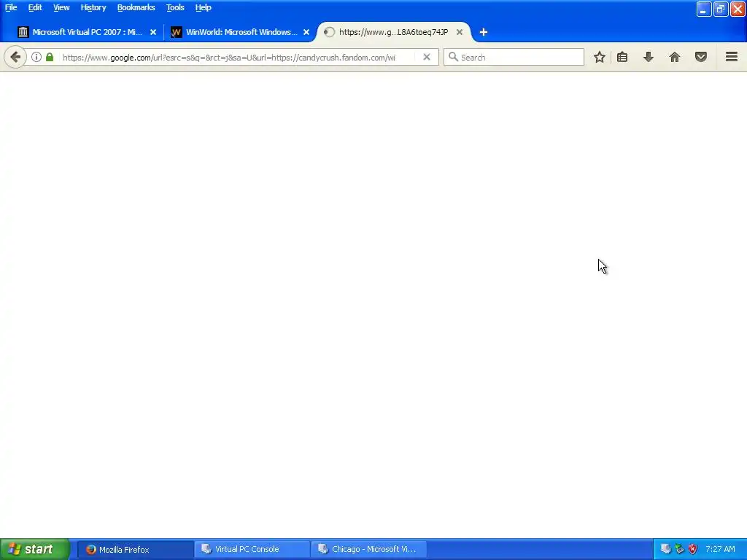
Task: Open the Edit menu
Action: (x=35, y=7)
